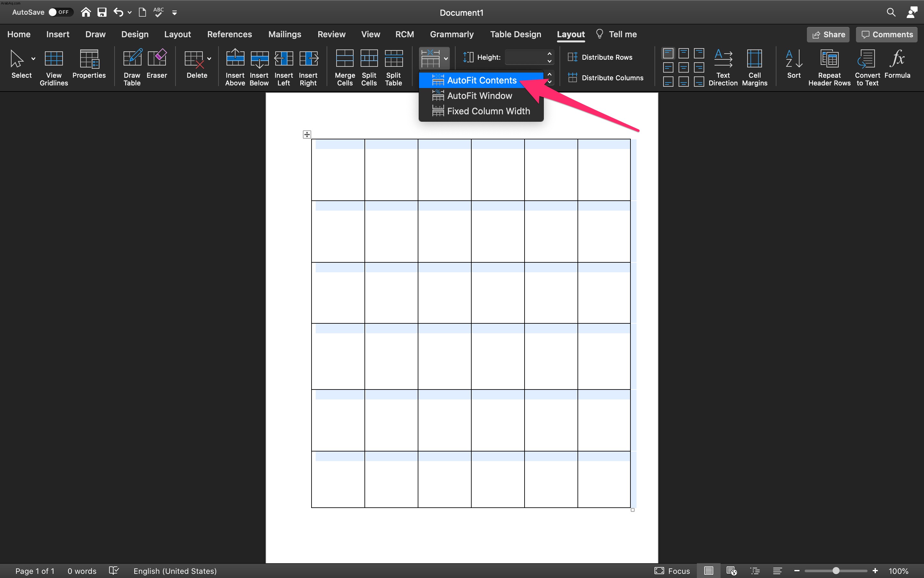924x578 pixels.
Task: Activate the Eraser tool
Action: click(x=157, y=64)
